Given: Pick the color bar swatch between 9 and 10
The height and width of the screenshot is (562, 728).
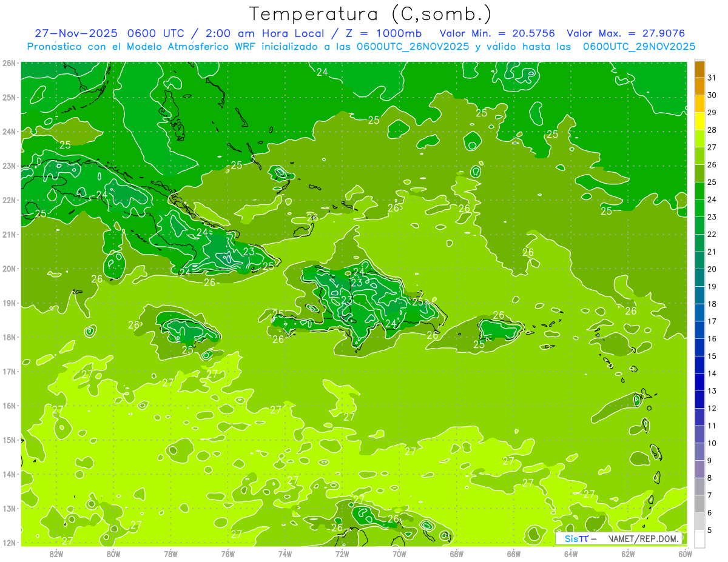Looking at the screenshot, I should (699, 452).
